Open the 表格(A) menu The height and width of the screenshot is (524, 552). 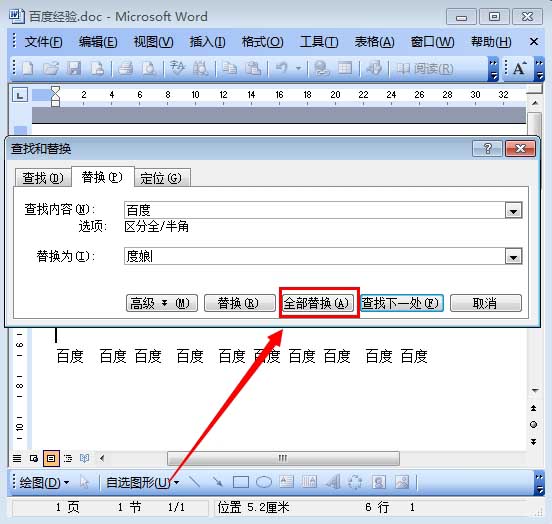(374, 42)
